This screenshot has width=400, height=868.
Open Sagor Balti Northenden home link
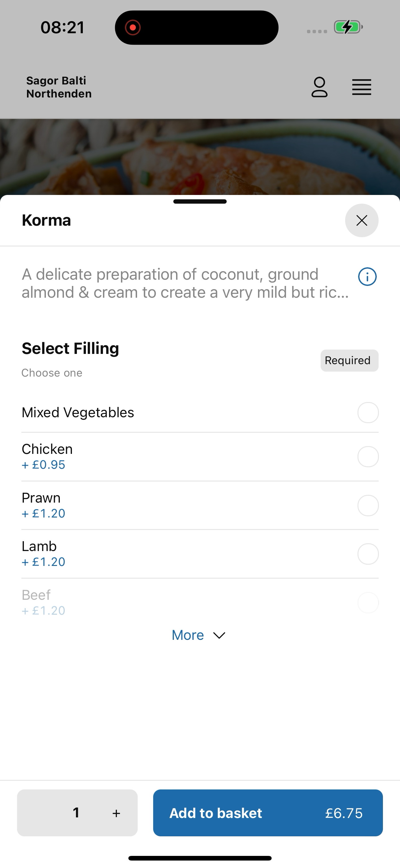[x=59, y=87]
